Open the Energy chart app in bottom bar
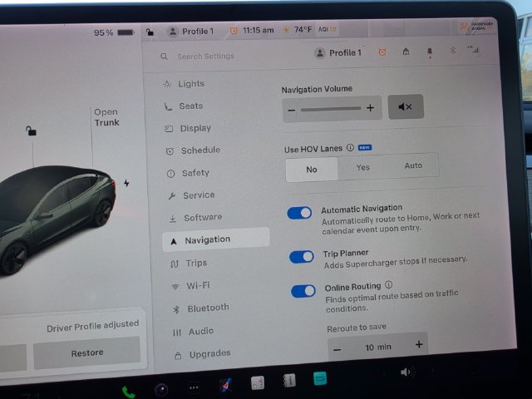This screenshot has height=399, width=532. 258,382
